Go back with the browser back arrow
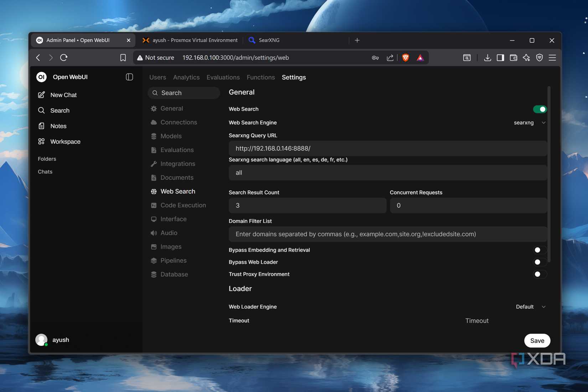This screenshot has height=392, width=588. pyautogui.click(x=38, y=58)
